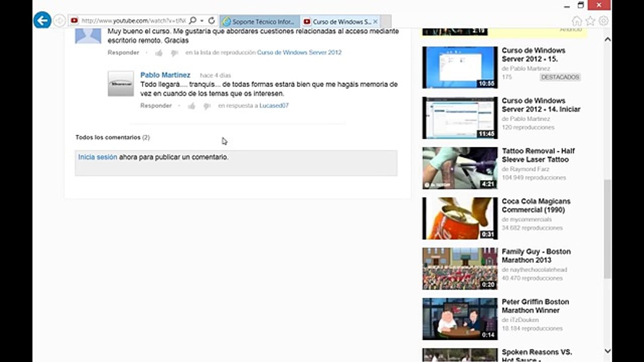Open Family Guy - Boston Marathon 2013 title

536,256
